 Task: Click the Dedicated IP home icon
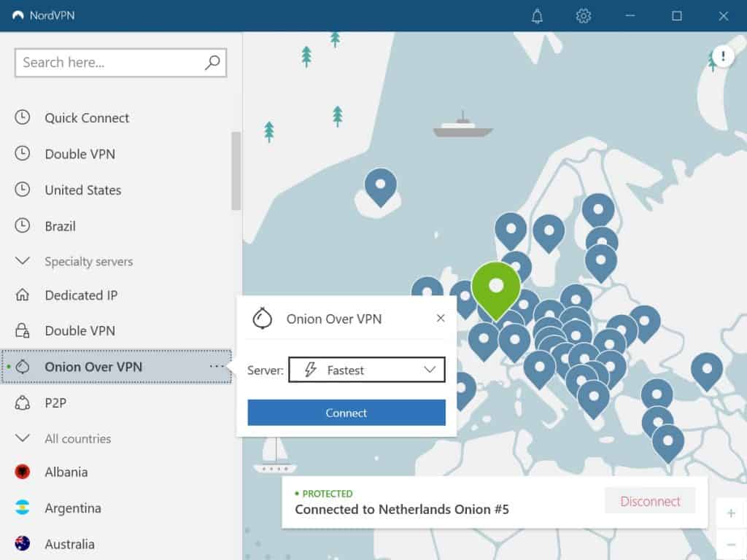23,295
